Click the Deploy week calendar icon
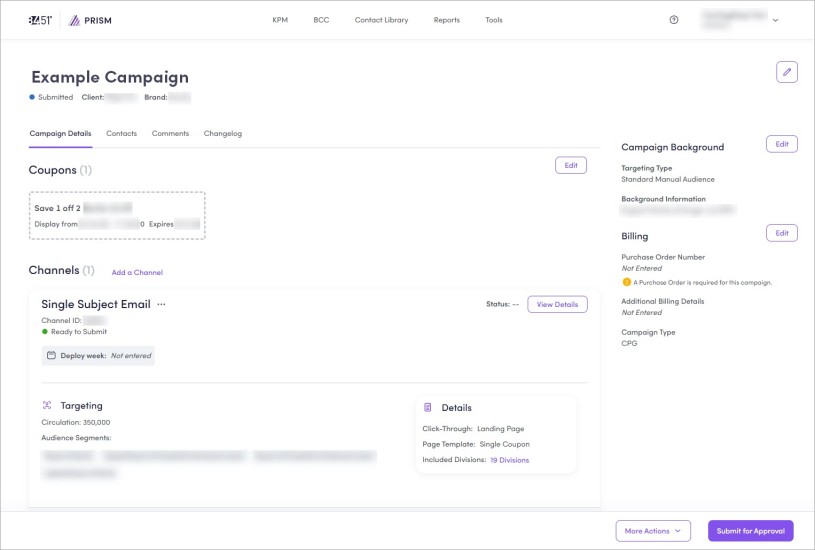The image size is (815, 550). pyautogui.click(x=52, y=355)
